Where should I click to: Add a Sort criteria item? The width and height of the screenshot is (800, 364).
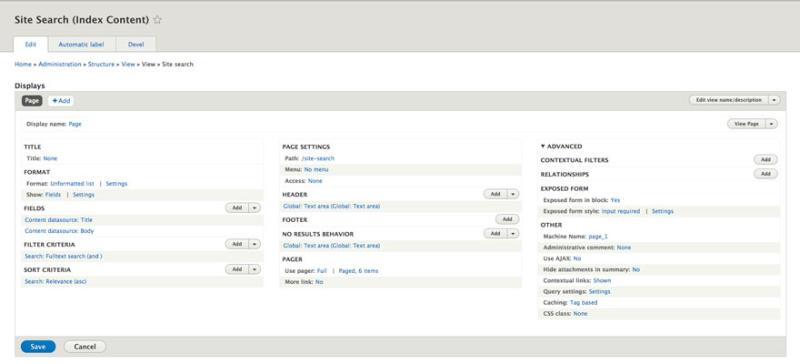pyautogui.click(x=237, y=269)
